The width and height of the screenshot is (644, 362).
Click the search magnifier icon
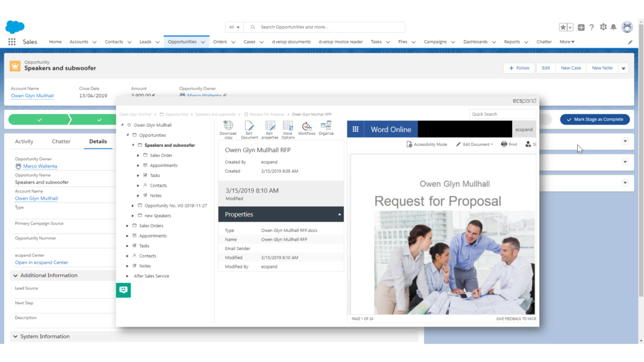253,27
